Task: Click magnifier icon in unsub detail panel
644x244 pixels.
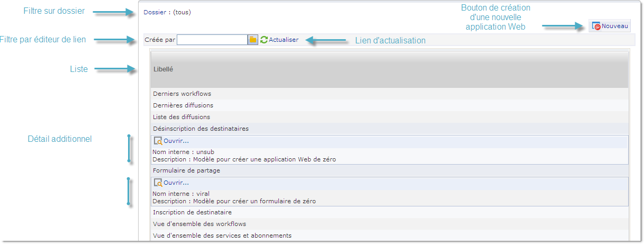Action: tap(158, 141)
